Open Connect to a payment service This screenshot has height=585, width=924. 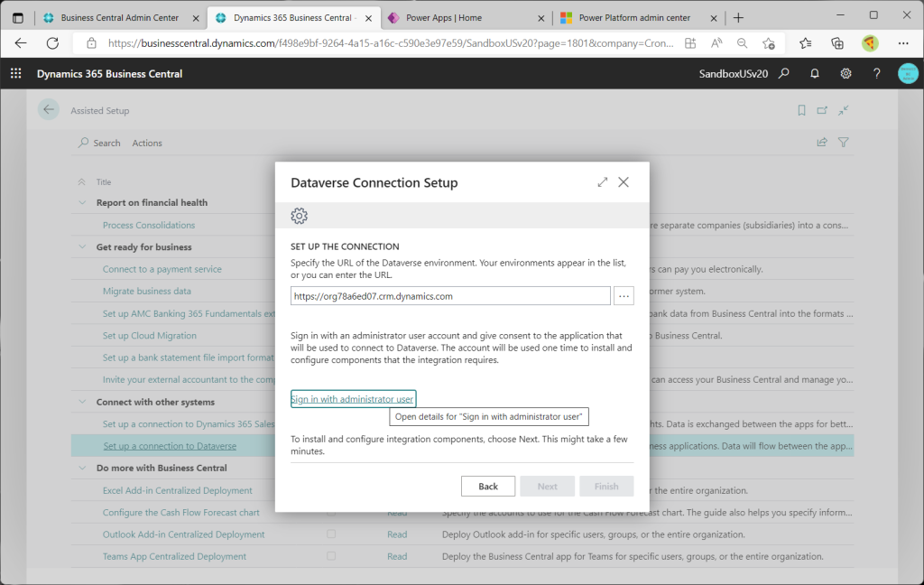(162, 269)
